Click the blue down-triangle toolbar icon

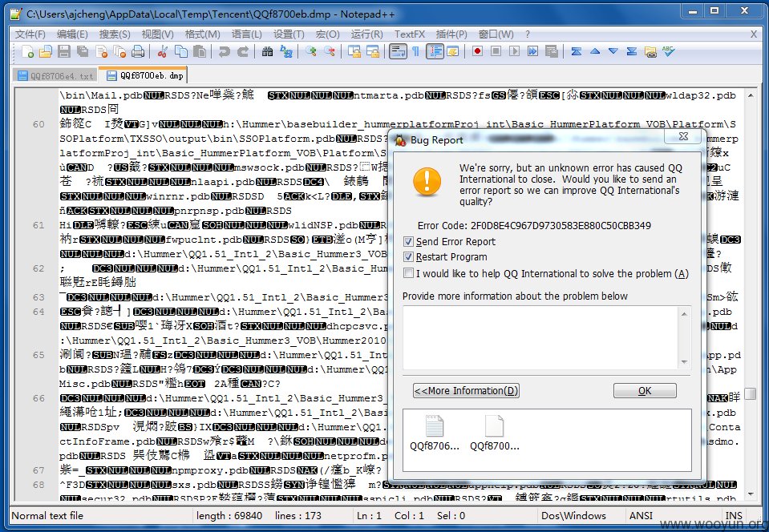click(x=613, y=51)
